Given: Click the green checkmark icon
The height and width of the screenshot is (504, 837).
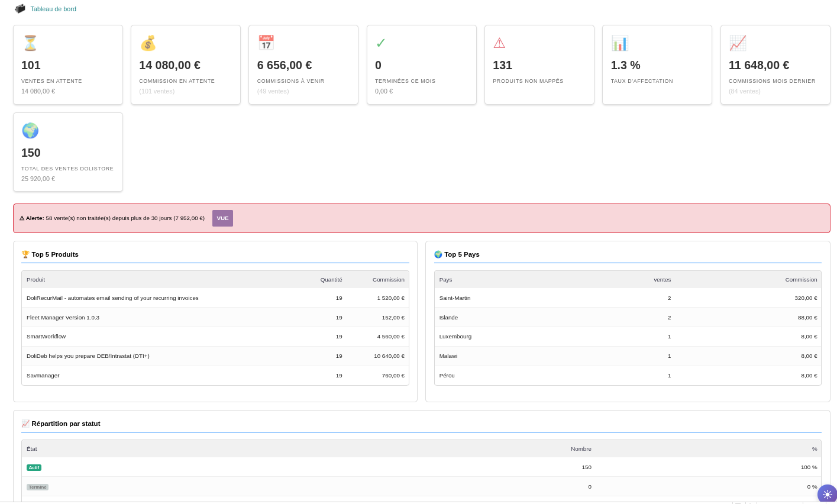Looking at the screenshot, I should pyautogui.click(x=381, y=43).
